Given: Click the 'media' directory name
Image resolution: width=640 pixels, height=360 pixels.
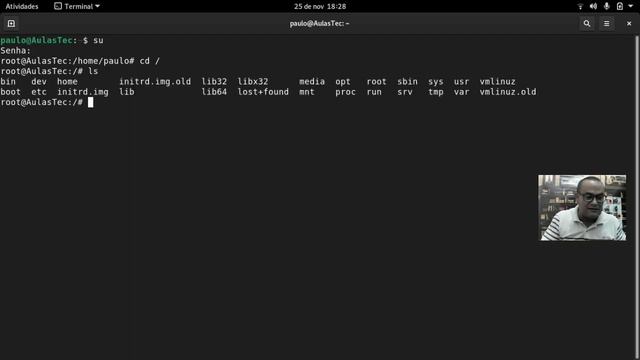Looking at the screenshot, I should (312, 82).
